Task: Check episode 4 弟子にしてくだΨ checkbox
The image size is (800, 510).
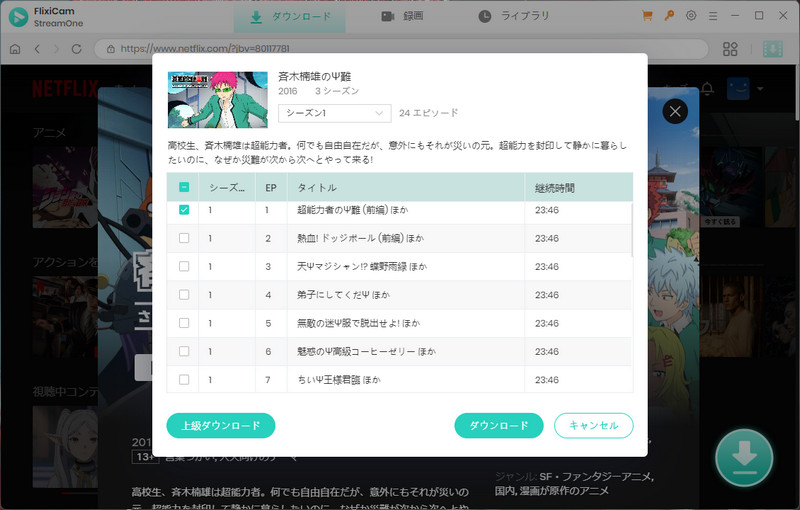Action: point(184,295)
